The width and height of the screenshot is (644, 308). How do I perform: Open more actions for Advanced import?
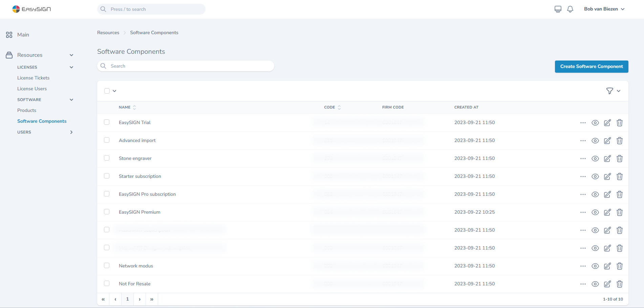pos(583,141)
